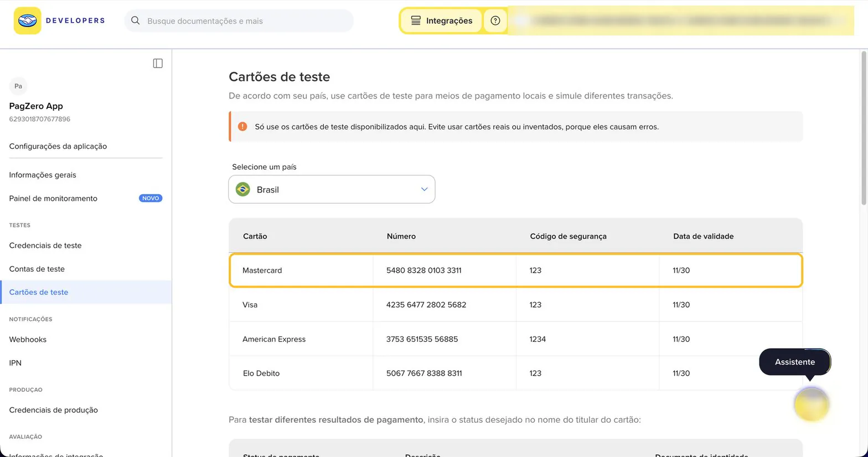868x457 pixels.
Task: Click the PagZero App name
Action: coord(36,106)
